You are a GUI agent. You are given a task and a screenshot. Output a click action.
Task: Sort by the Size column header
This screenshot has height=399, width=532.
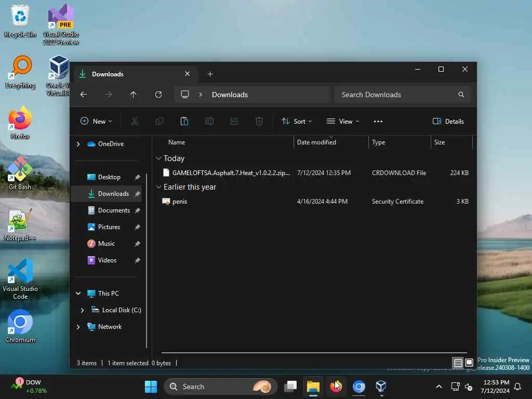(x=451, y=142)
